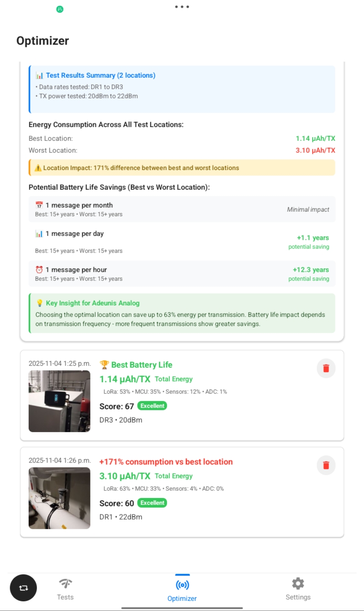Open Settings via the gear icon
This screenshot has width=364, height=611.
(298, 584)
